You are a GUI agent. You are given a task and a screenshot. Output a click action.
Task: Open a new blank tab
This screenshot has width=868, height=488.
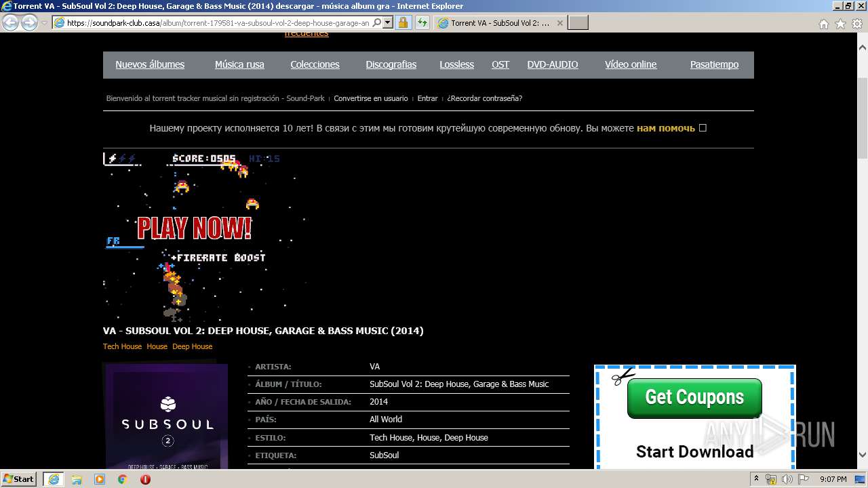578,22
